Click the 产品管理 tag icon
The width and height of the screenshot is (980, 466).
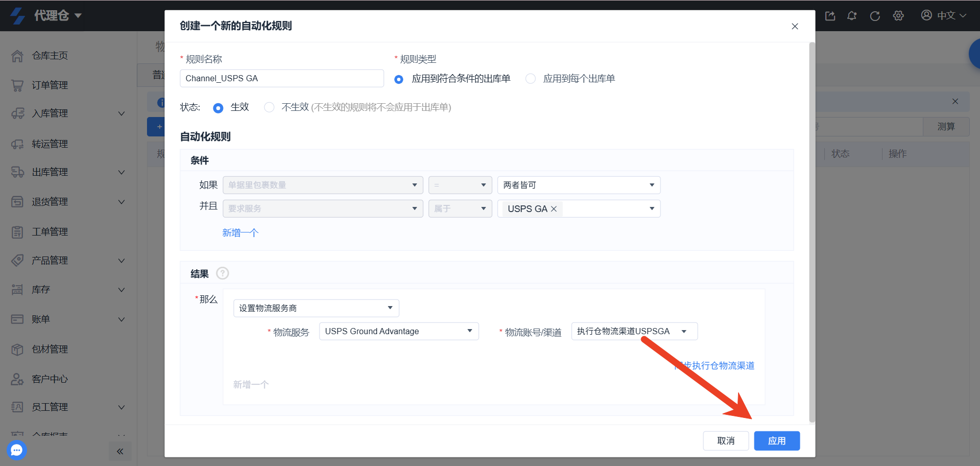tap(17, 261)
